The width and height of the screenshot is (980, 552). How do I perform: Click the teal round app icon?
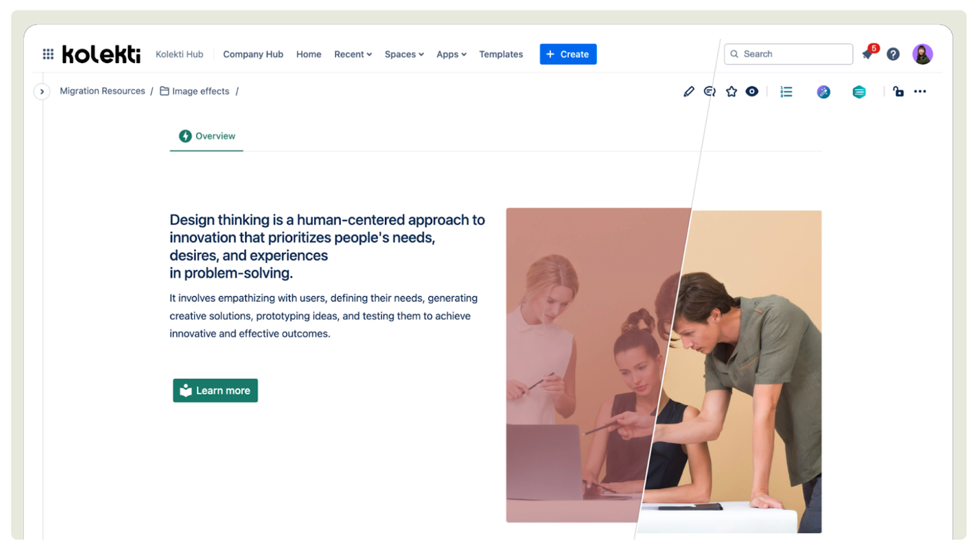(859, 92)
